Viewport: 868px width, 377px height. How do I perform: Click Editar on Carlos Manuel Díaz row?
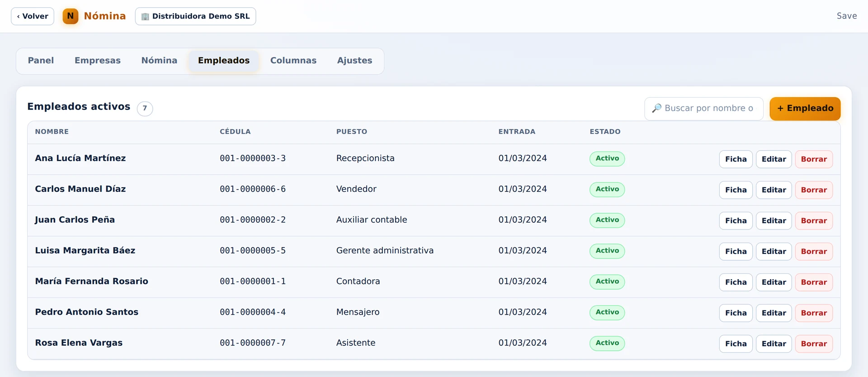coord(774,190)
